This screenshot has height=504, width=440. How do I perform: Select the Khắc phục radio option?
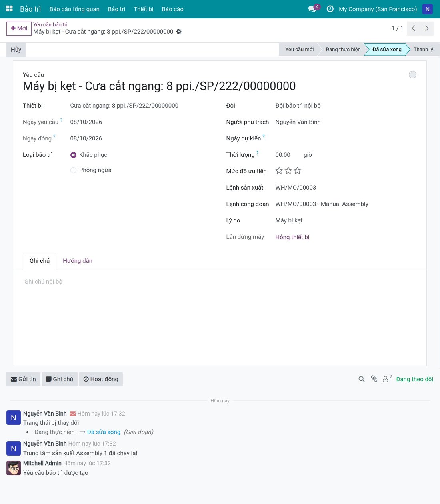click(x=73, y=155)
